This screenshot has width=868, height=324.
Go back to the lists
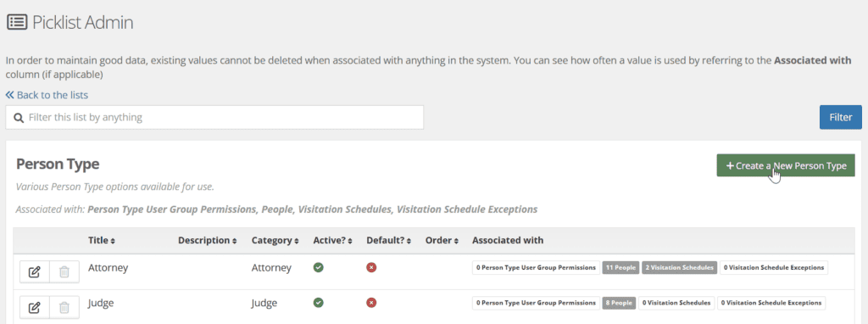coord(47,95)
